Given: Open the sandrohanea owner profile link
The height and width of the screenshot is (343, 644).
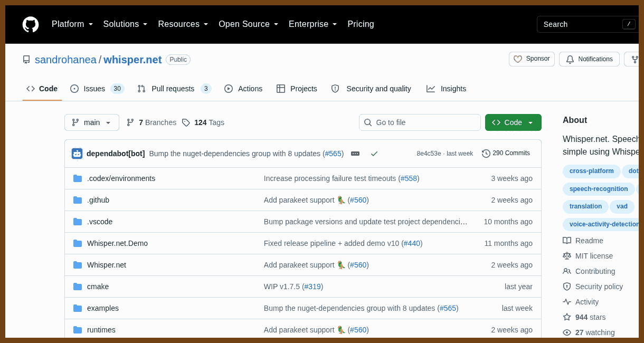Looking at the screenshot, I should [65, 60].
